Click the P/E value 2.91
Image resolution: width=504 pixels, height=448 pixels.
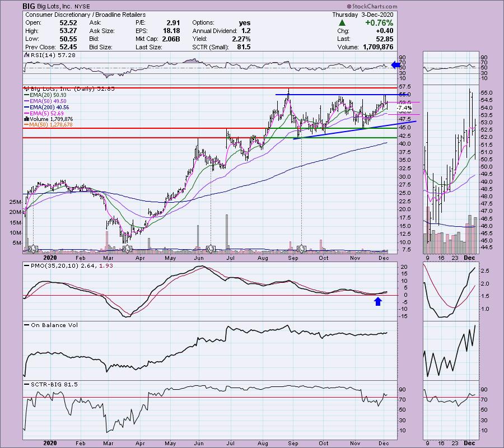click(x=173, y=23)
